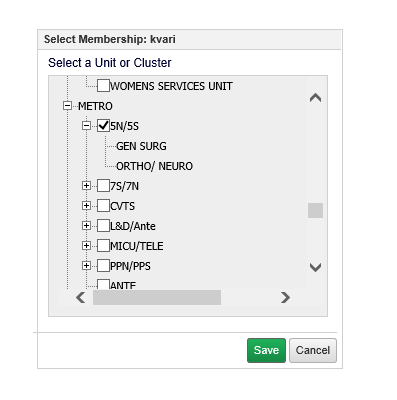Viewport: 397px width, 400px height.
Task: Click the scroll up arrow icon
Action: pos(315,98)
